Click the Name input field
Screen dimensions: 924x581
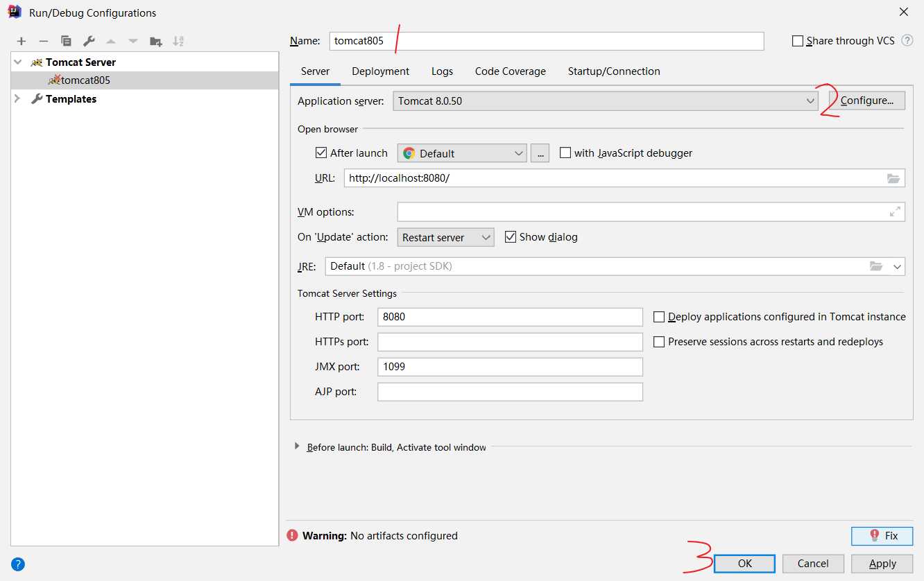coord(547,41)
